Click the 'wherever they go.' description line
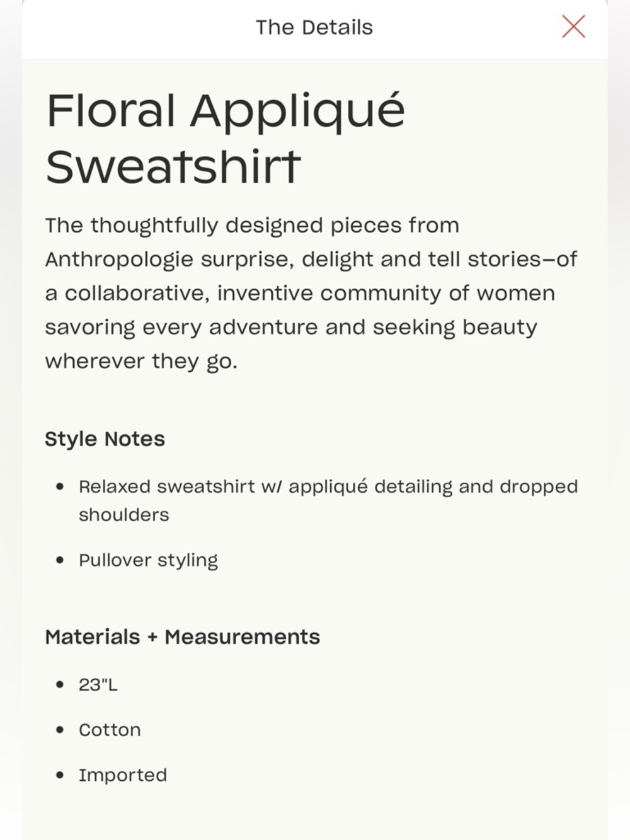 coord(141,362)
